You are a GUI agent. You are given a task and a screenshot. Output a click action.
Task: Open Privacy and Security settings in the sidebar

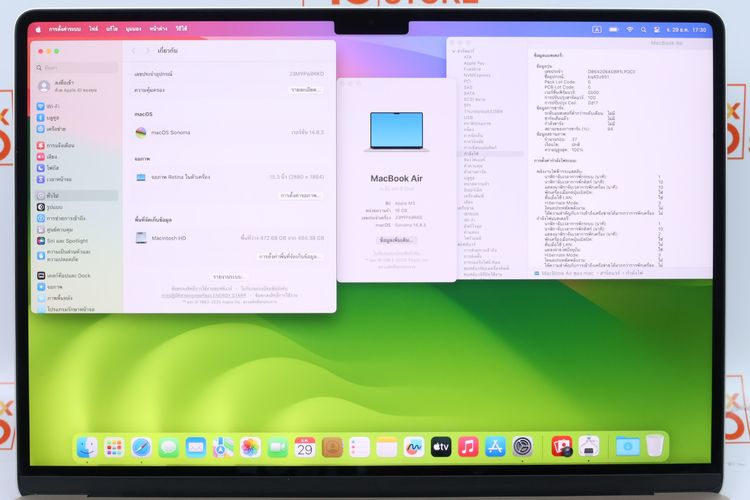point(64,256)
